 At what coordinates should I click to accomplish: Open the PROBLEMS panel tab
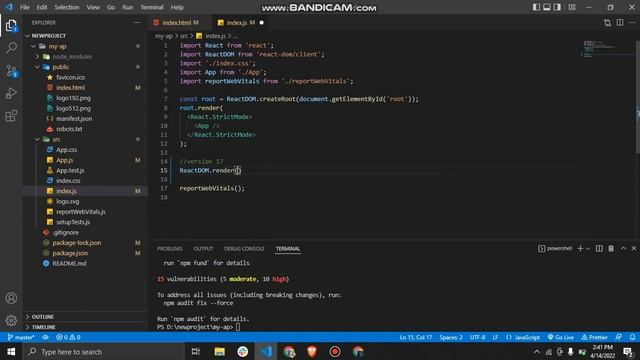coord(169,249)
